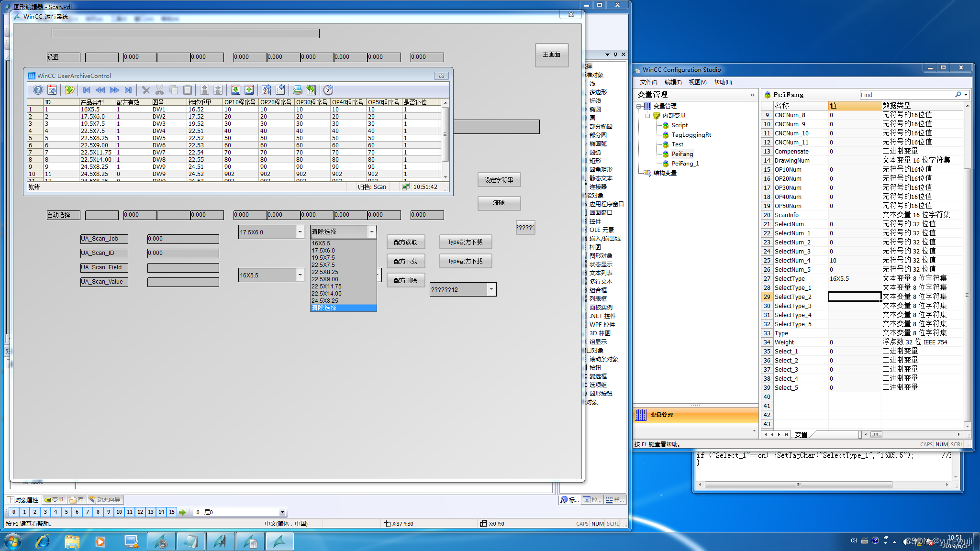Select 22.5X9.00 in the dropdown list
This screenshot has height=551, width=980.
(x=325, y=279)
